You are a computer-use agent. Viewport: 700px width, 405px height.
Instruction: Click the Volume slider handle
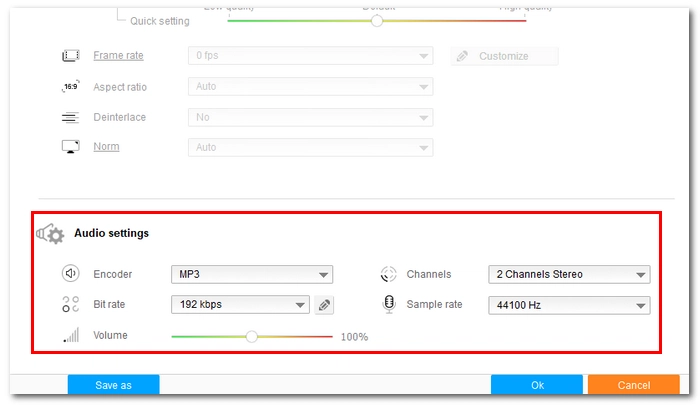252,336
